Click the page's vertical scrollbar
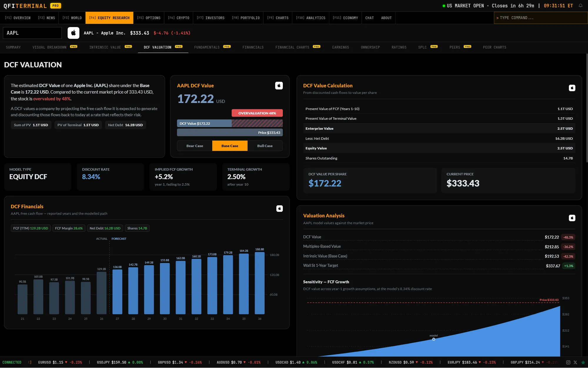588x368 pixels. point(587,108)
